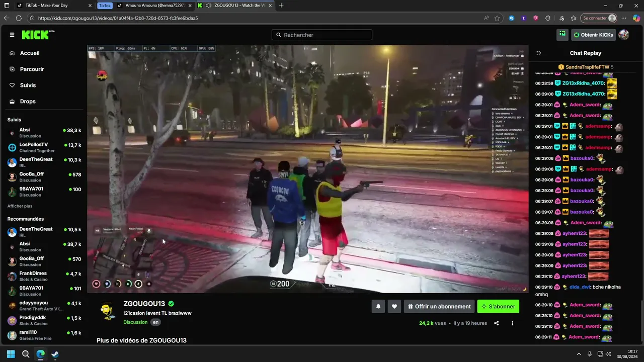Open Windows taskbar search
Screen dimensions: 644x362
pos(26,354)
